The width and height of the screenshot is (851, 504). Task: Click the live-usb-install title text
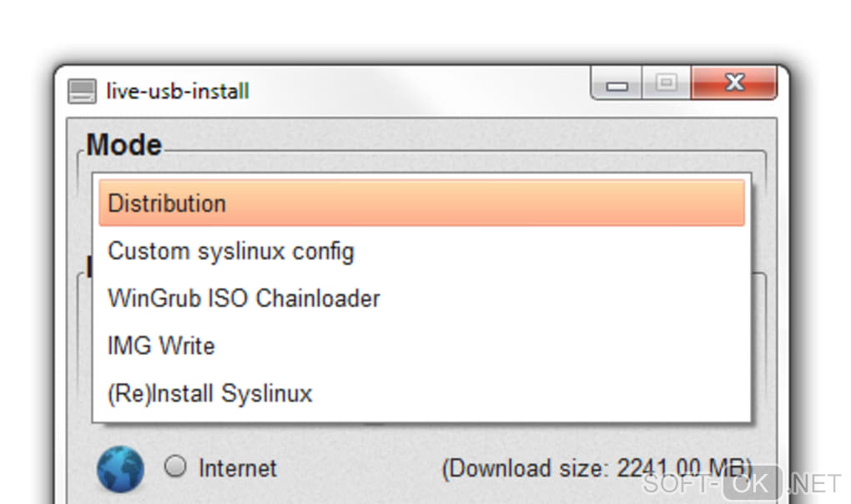click(x=178, y=91)
